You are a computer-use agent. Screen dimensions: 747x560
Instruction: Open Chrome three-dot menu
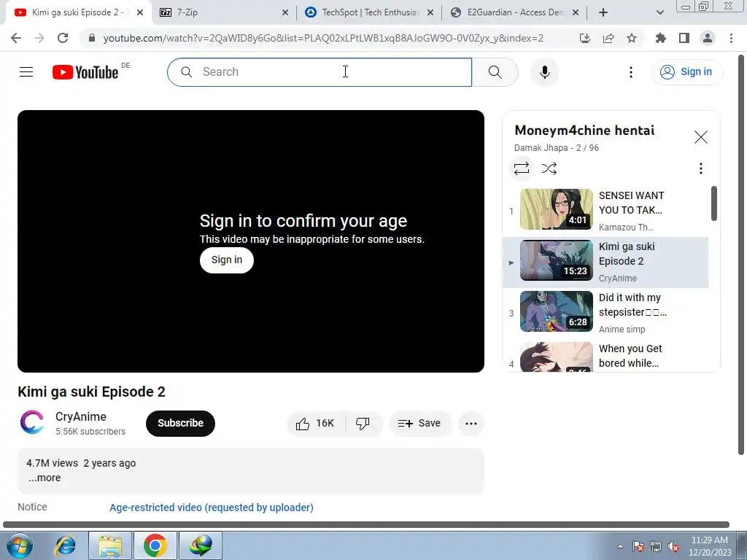(x=731, y=38)
